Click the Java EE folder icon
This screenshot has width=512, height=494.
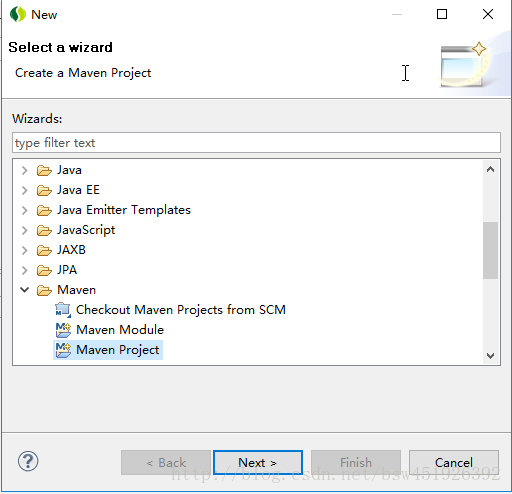pos(44,190)
